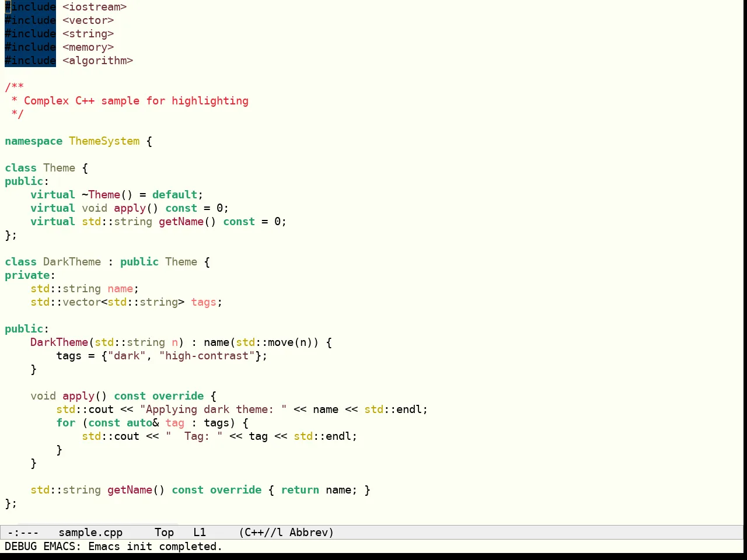Click getName in the virtual declaration

(x=181, y=222)
